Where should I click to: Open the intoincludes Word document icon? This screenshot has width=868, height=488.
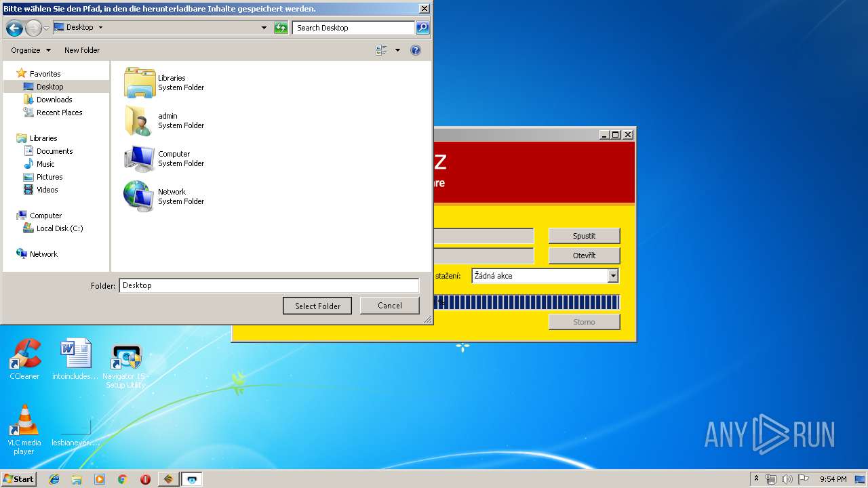(x=75, y=360)
